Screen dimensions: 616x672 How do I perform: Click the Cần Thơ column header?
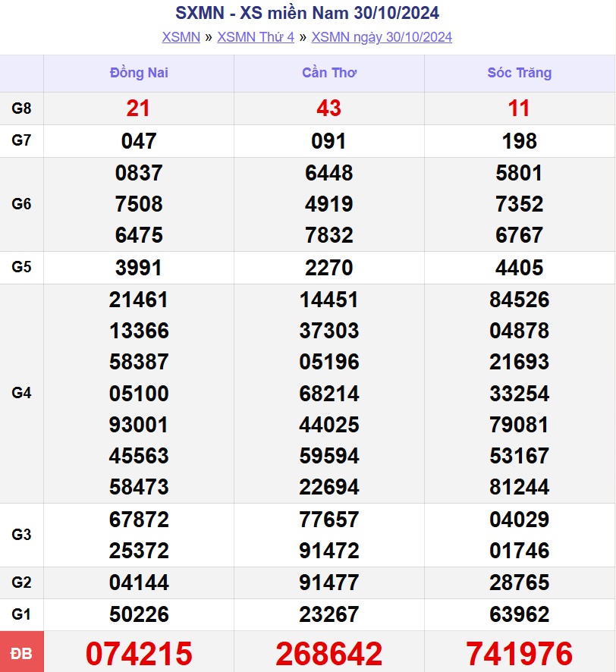pos(329,73)
